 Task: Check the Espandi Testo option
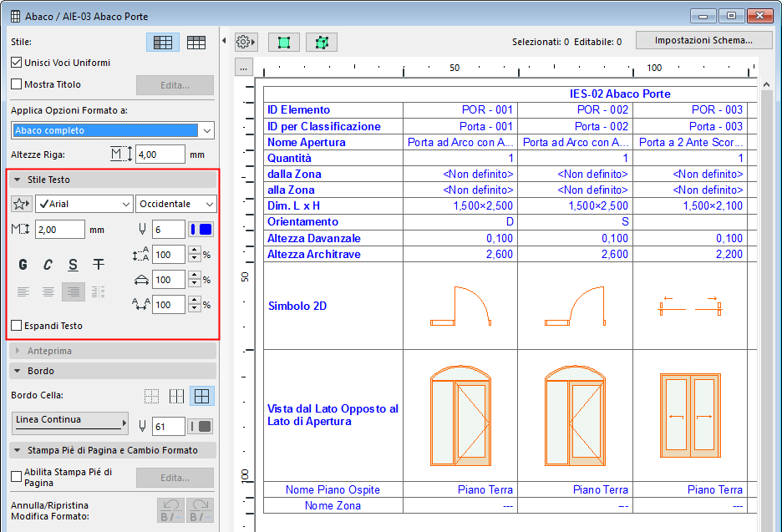(17, 326)
